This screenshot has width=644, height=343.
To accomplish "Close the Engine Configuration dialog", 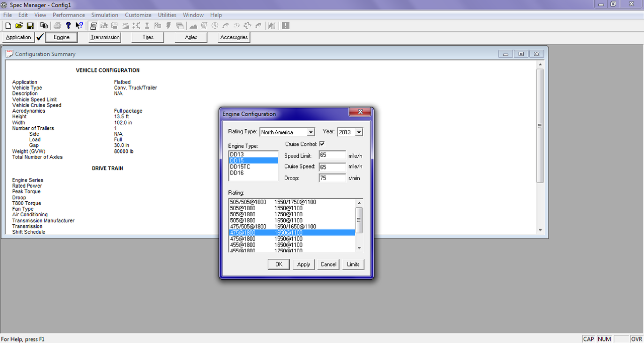I will point(360,113).
